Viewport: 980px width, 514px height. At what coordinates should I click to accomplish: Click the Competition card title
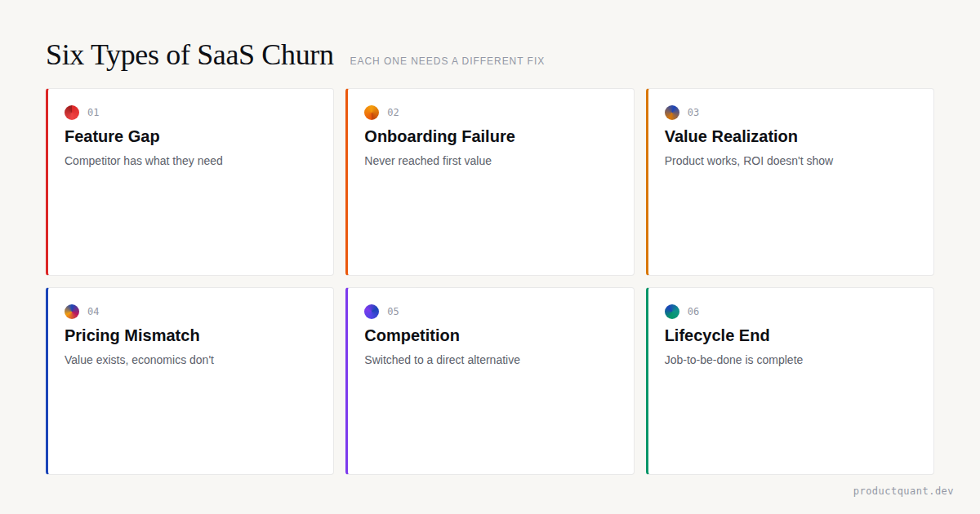(412, 335)
